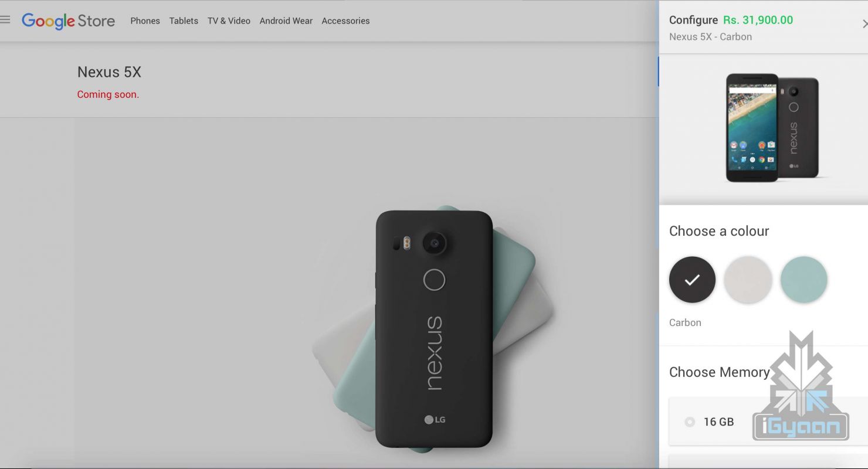Open the Tablets category
Viewport: 868px width, 469px height.
184,21
